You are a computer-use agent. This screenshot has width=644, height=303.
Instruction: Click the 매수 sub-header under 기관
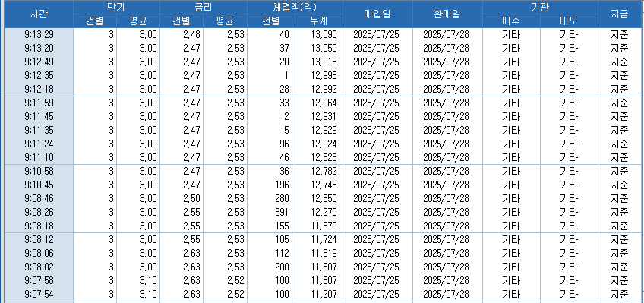click(511, 21)
